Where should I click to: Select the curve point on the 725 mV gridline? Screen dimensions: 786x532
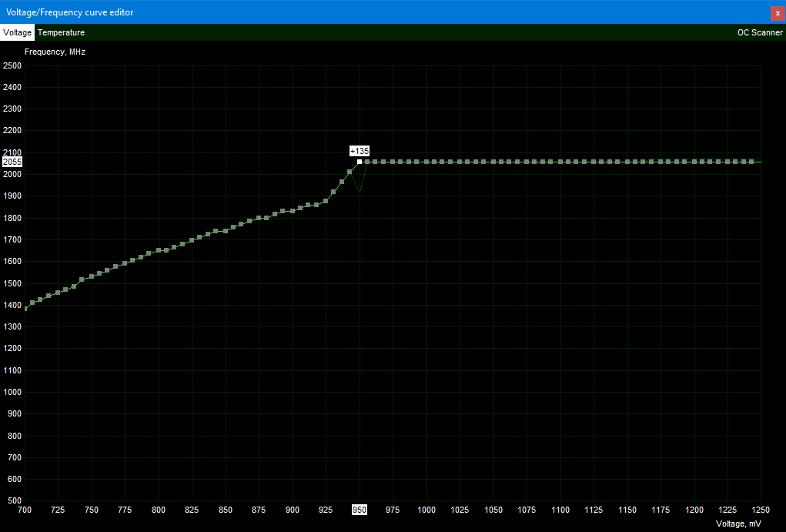(58, 293)
